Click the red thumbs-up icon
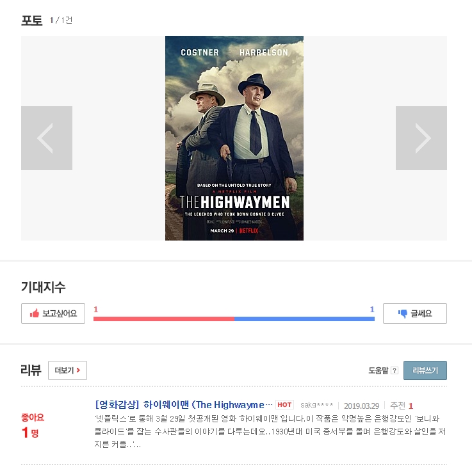 (x=35, y=313)
